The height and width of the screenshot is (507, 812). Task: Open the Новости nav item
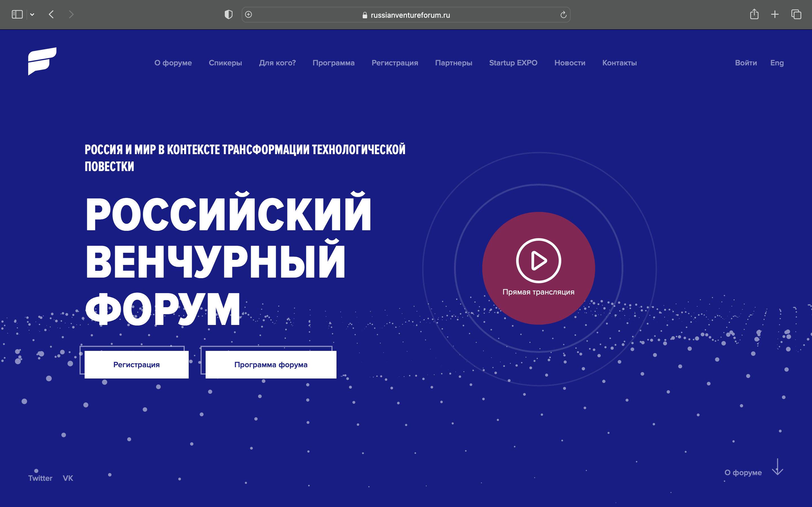click(x=570, y=63)
